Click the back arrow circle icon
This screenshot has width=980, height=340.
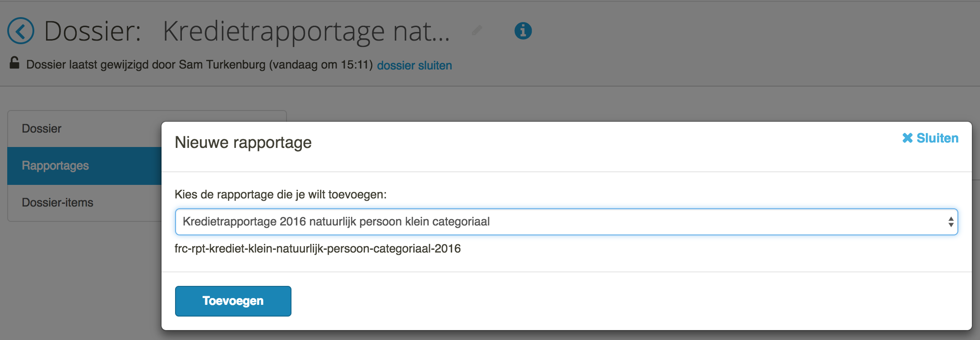[x=21, y=31]
